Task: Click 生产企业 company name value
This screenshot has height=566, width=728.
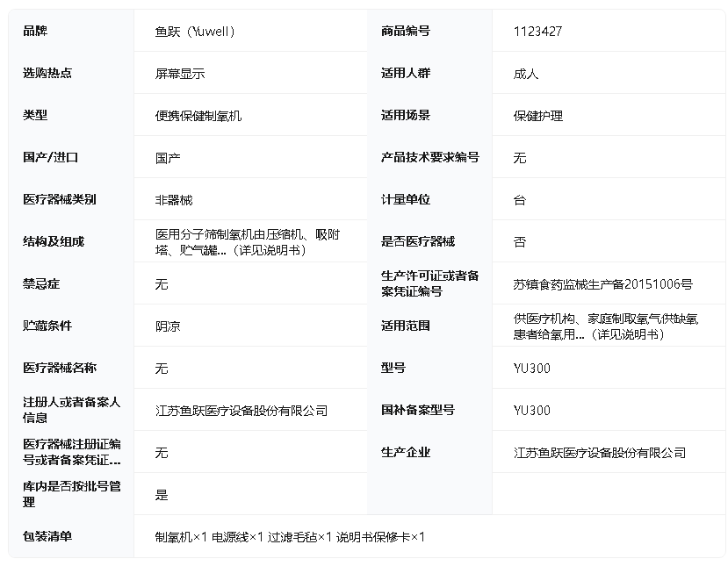Action: [x=600, y=453]
